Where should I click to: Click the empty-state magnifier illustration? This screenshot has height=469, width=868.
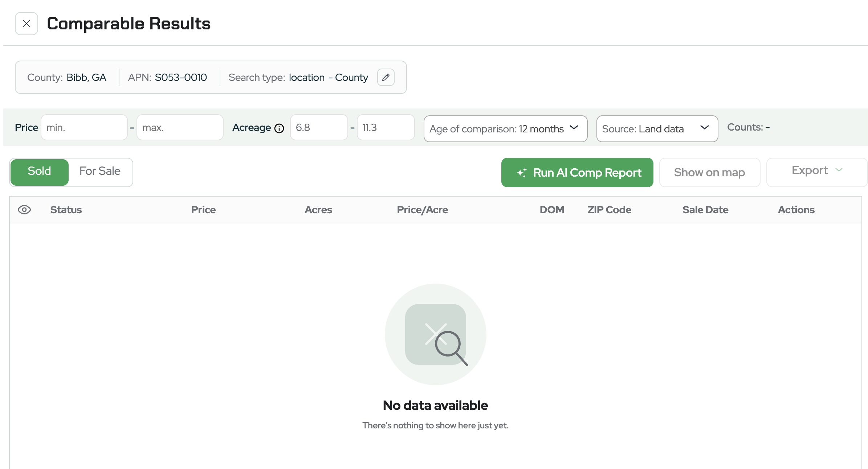(x=435, y=334)
